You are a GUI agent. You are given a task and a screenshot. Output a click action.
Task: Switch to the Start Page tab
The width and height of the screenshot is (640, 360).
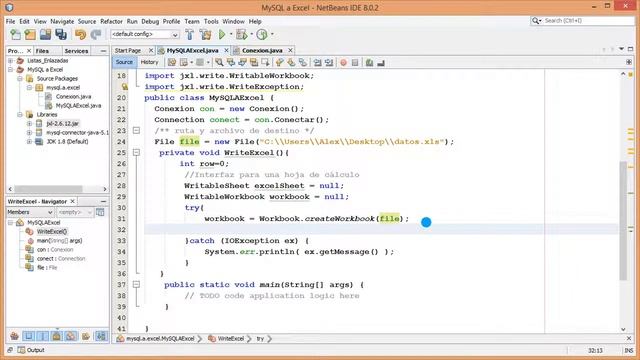128,50
